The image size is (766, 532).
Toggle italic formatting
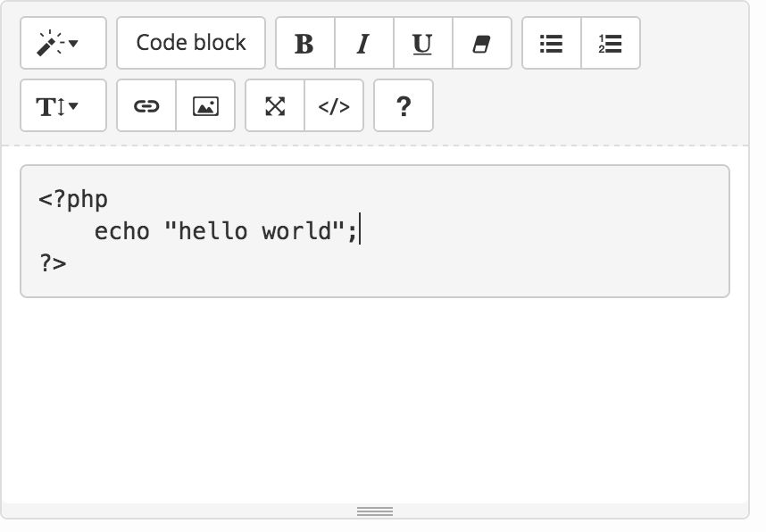364,43
